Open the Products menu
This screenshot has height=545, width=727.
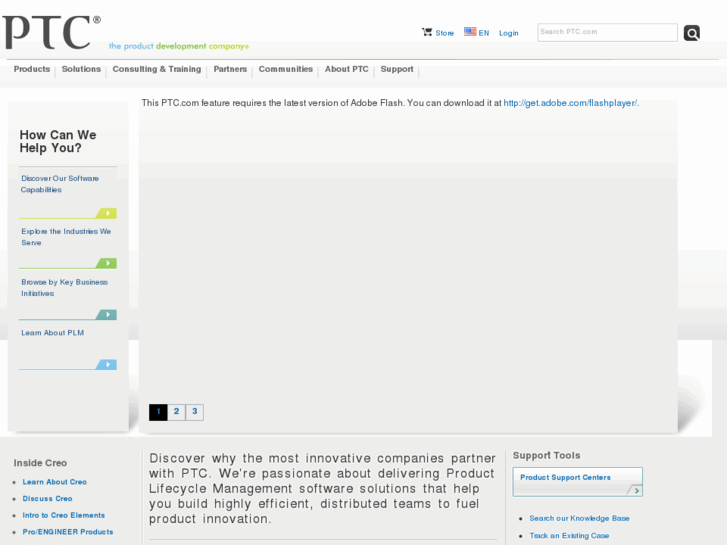[32, 69]
